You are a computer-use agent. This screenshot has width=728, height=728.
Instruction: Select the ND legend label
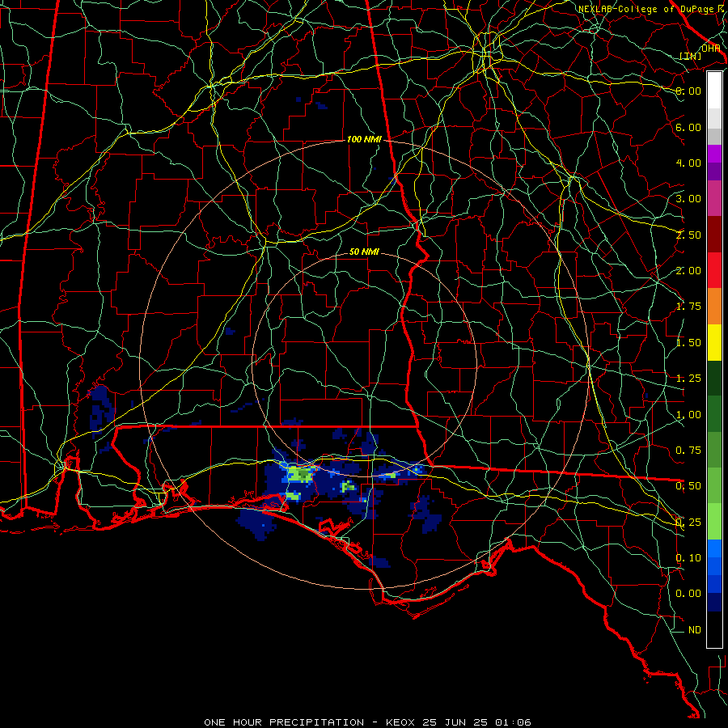tap(695, 630)
